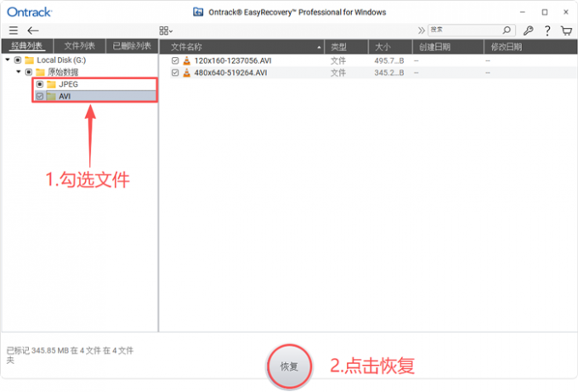
Task: Open help with the question mark
Action: pyautogui.click(x=547, y=31)
